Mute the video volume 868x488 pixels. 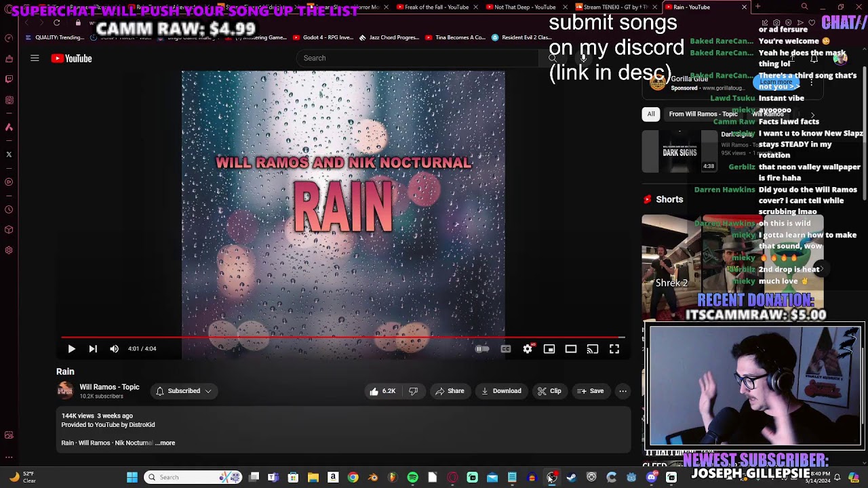(114, 349)
